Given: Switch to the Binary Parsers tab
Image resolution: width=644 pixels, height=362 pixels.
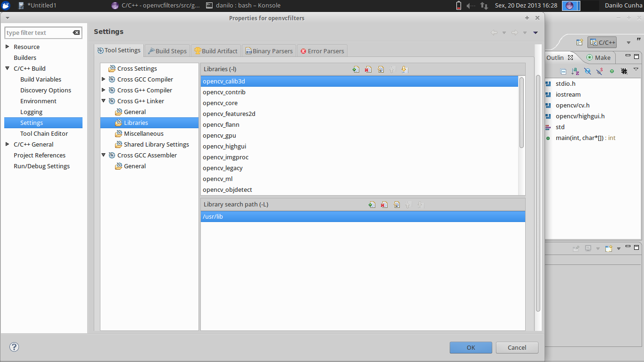Looking at the screenshot, I should [269, 51].
